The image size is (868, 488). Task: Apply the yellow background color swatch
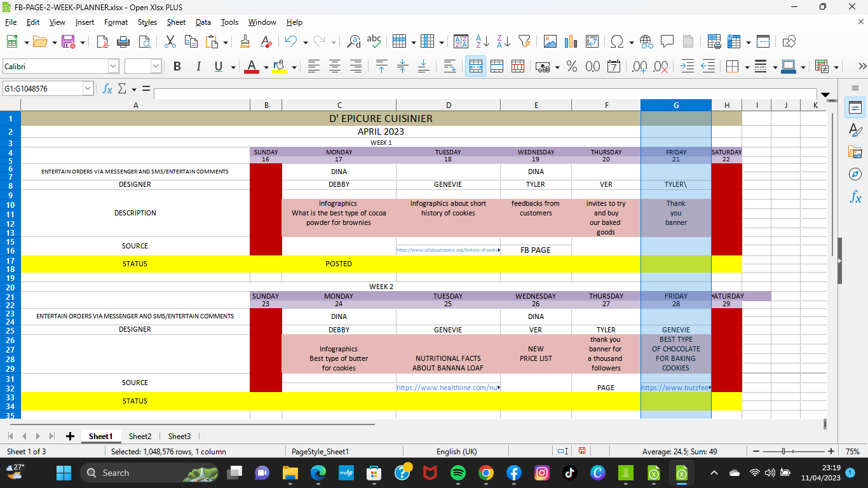click(280, 67)
